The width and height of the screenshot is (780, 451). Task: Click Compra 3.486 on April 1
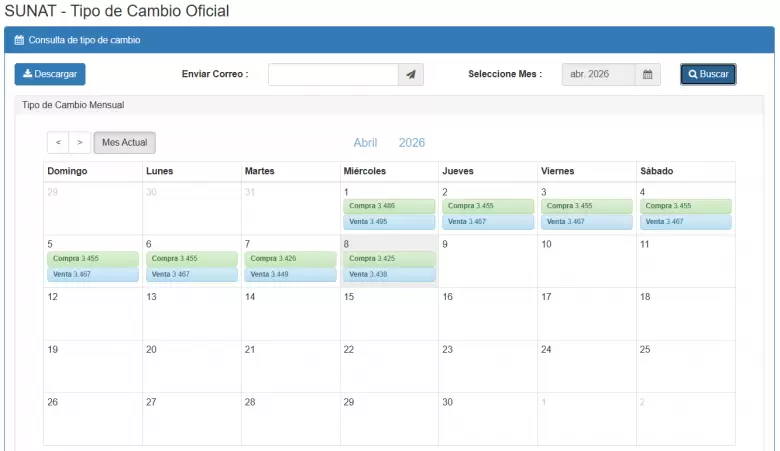388,206
